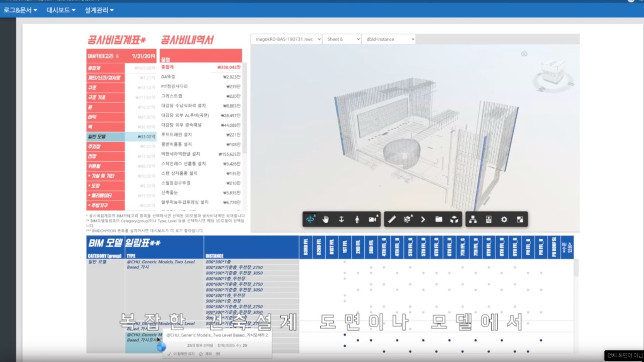Click the 1ST FFL level column header
644x362 pixels.
(345, 247)
